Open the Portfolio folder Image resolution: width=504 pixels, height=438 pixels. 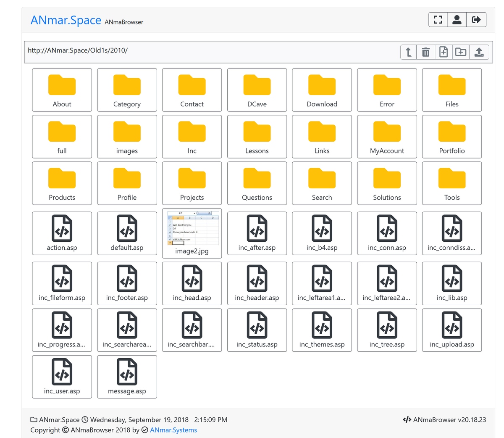pos(452,137)
